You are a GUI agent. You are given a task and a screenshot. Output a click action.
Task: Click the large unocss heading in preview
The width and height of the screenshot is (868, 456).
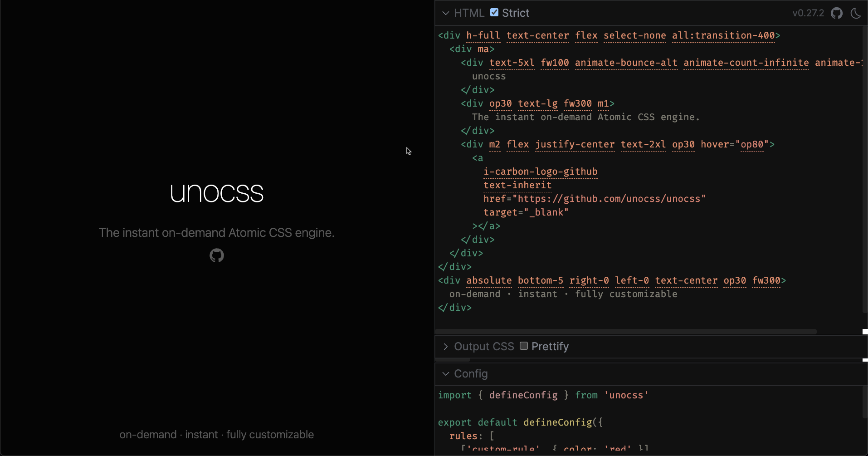tap(217, 193)
